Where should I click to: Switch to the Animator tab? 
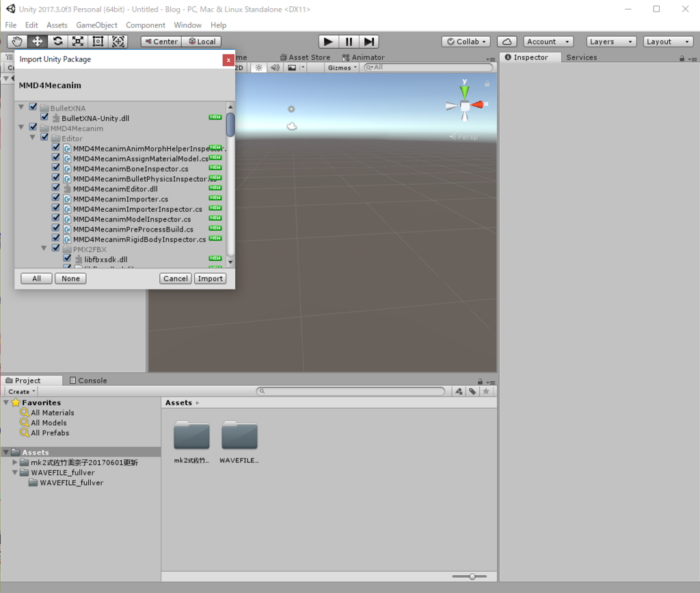click(364, 57)
